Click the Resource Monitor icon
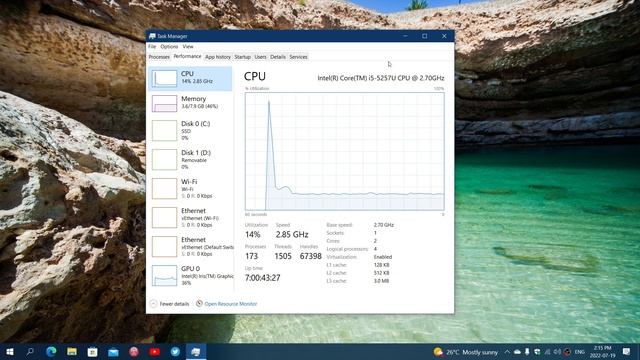The width and height of the screenshot is (640, 360). tap(199, 304)
